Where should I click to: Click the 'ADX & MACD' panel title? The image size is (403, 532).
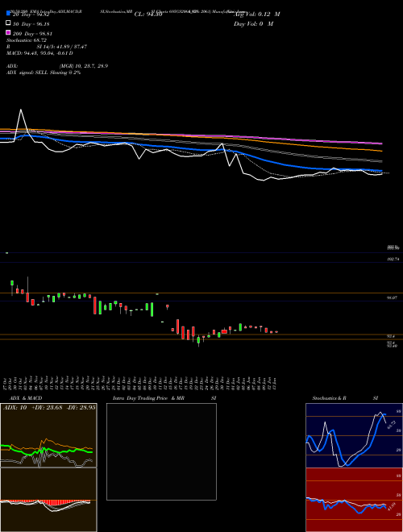[x=26, y=398]
